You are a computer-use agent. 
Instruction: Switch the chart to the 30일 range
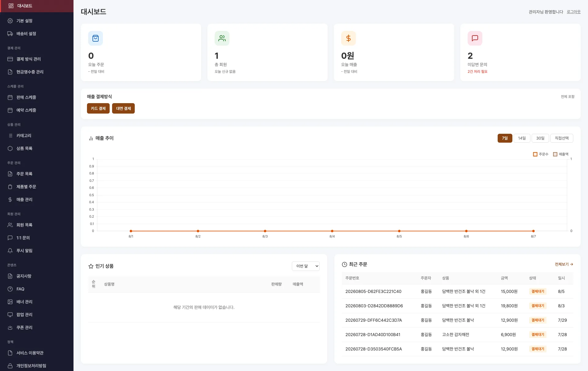(x=540, y=138)
